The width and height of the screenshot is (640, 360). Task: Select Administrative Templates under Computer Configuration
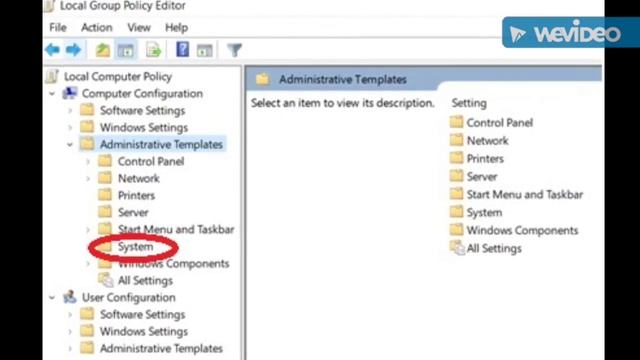coord(161,144)
